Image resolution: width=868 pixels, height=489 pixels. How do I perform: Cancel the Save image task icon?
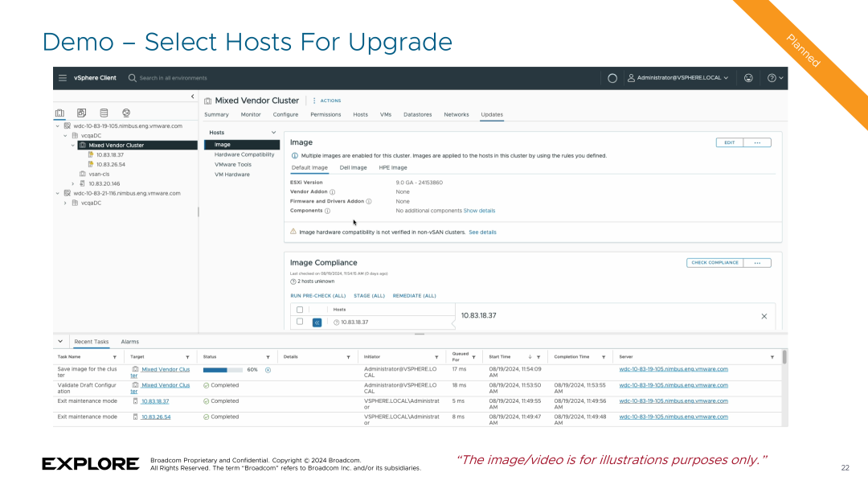pos(268,370)
